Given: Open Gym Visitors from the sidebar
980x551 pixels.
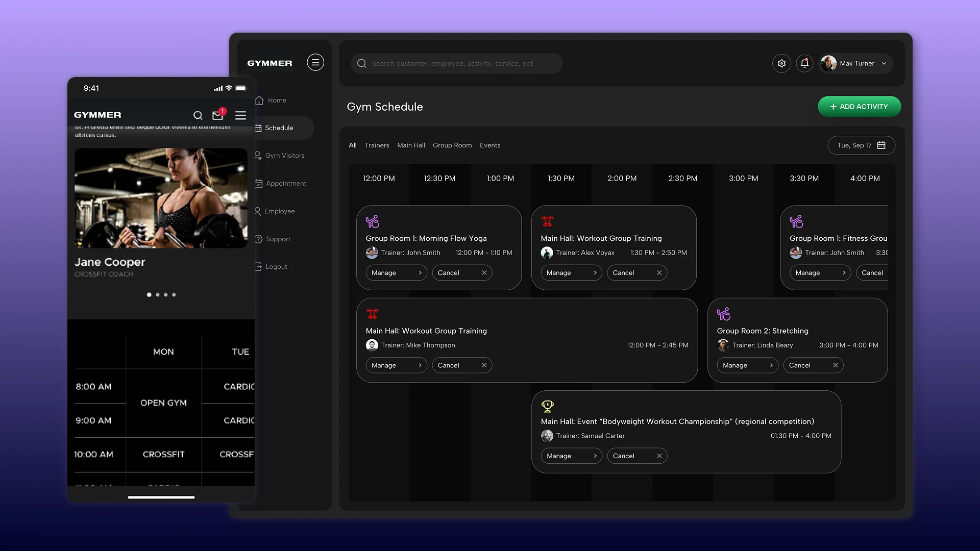Looking at the screenshot, I should tap(284, 155).
